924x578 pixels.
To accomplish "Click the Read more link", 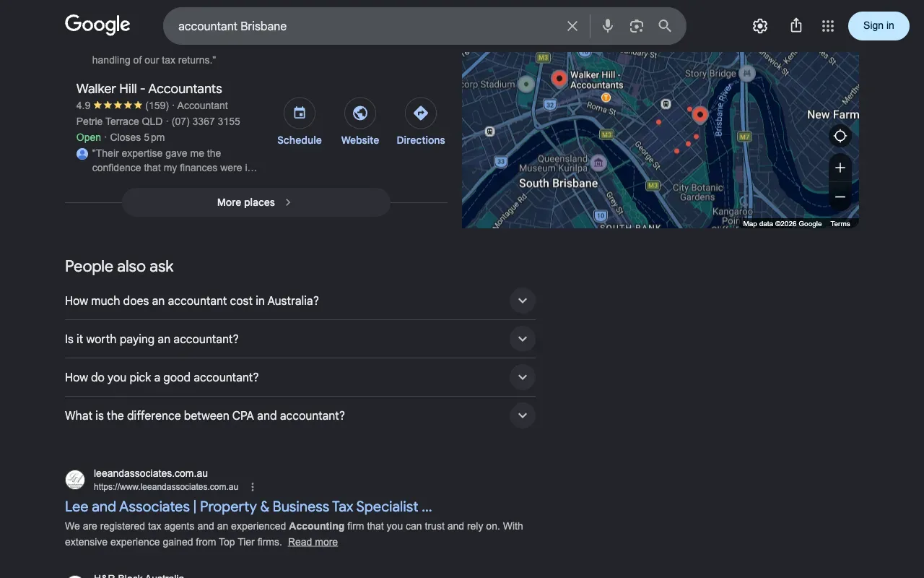I will 313,542.
